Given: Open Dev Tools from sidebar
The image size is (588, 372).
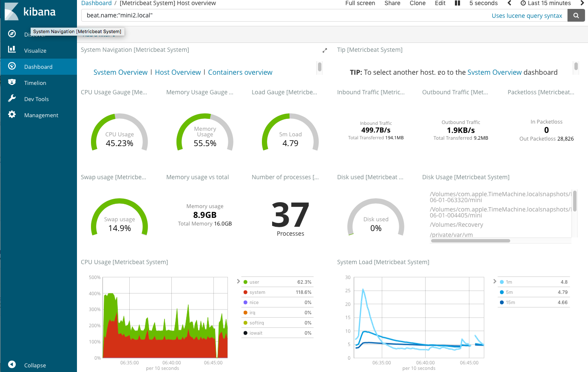Looking at the screenshot, I should [37, 99].
